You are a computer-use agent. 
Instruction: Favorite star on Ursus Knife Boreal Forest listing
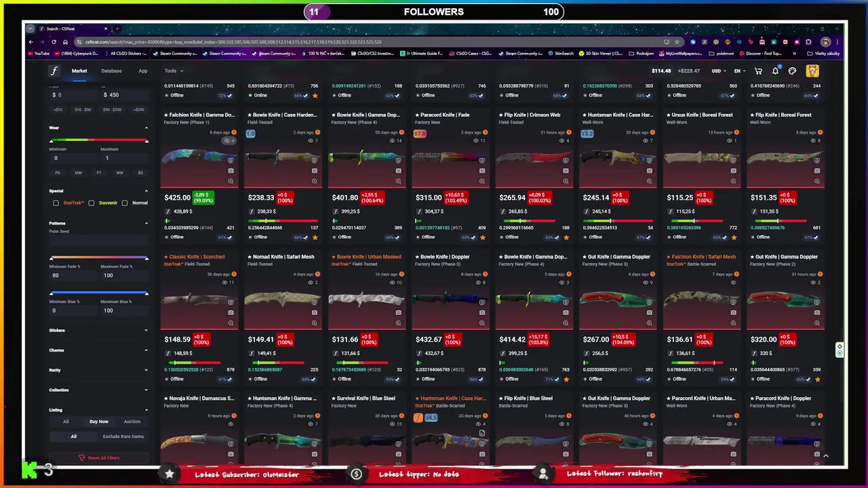click(734, 237)
